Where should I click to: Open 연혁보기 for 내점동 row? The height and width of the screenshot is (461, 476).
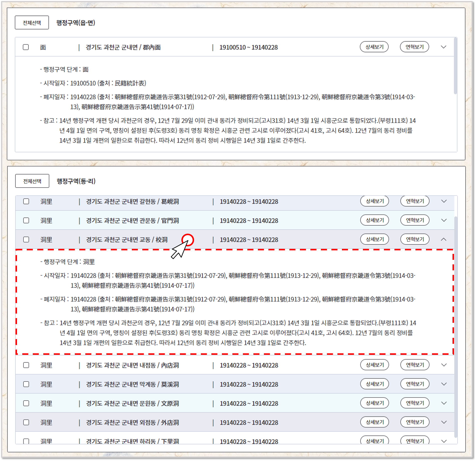(x=415, y=365)
